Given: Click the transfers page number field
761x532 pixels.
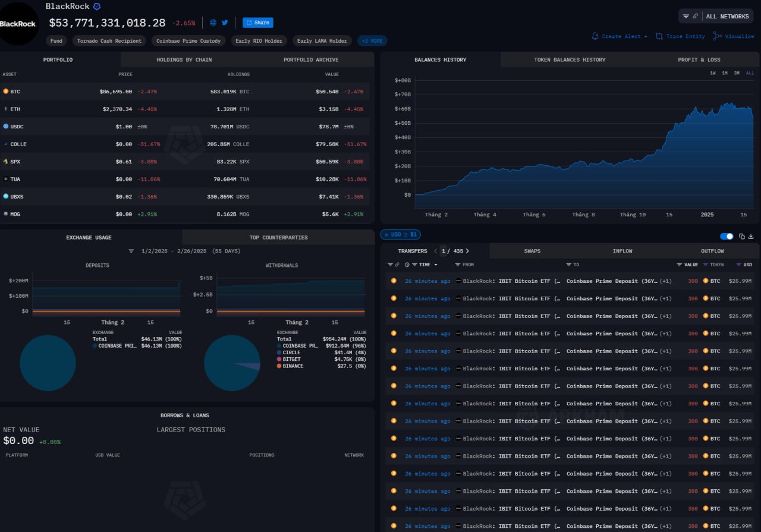Looking at the screenshot, I should pos(444,251).
